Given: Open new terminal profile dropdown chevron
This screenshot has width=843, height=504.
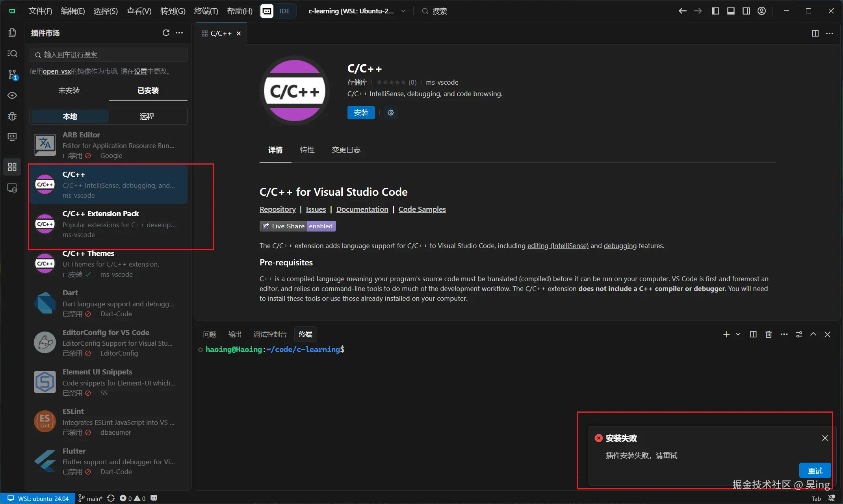Looking at the screenshot, I should pos(738,334).
